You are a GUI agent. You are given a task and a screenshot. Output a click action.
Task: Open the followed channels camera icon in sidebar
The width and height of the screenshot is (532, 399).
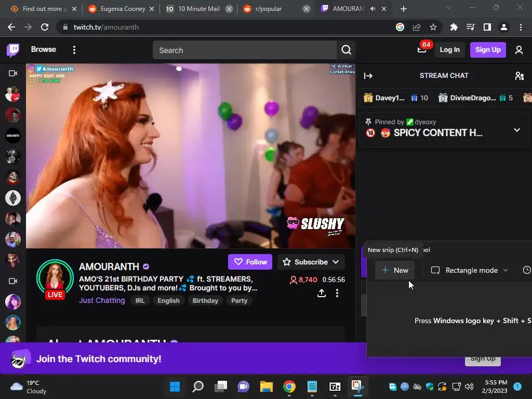click(13, 73)
